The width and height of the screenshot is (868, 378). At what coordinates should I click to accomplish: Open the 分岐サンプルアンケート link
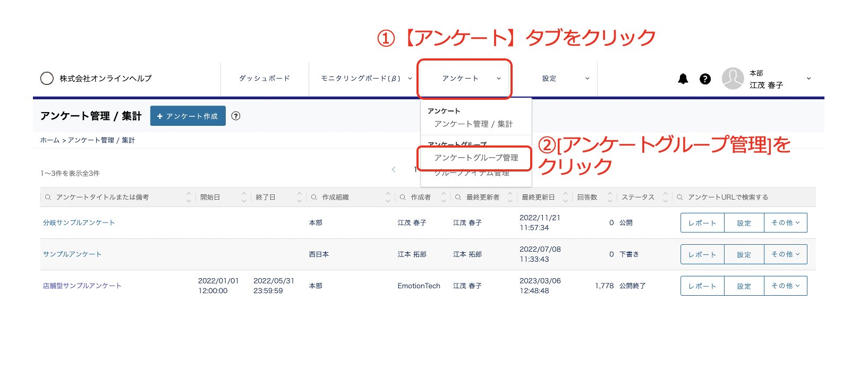point(79,223)
